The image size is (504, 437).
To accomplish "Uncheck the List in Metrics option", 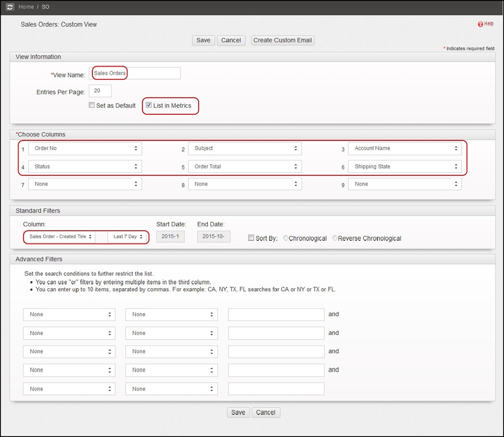I will [x=149, y=105].
